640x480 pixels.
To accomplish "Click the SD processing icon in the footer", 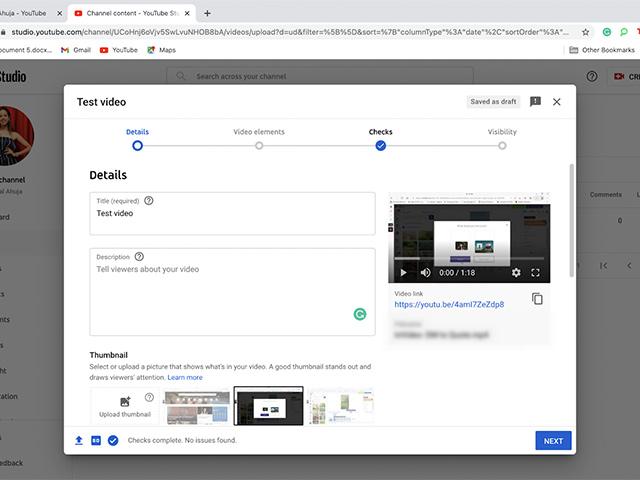I will 96,440.
